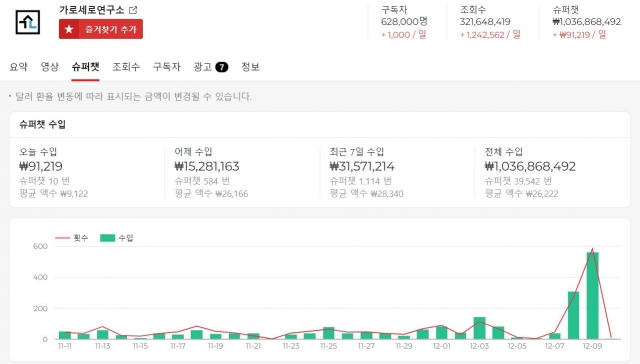Viewport: 640px width, 364px height.
Task: Click the 가로세로연구소 channel name link
Action: coord(91,10)
